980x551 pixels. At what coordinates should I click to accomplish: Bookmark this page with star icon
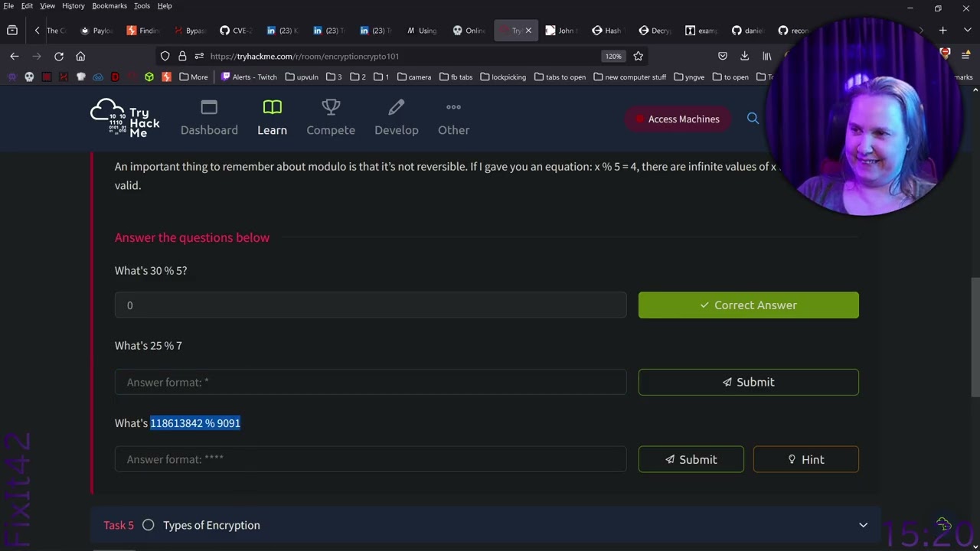[x=638, y=56]
